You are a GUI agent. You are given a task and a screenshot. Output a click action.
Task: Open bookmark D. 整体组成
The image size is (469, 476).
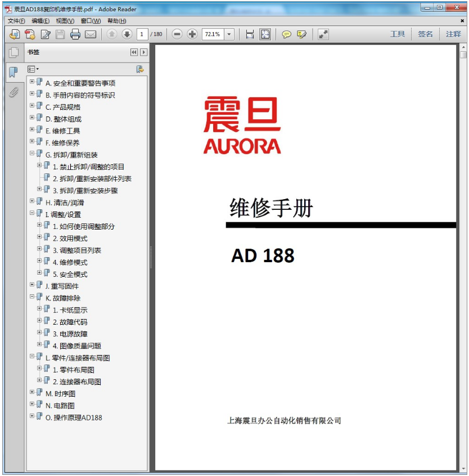pyautogui.click(x=64, y=119)
